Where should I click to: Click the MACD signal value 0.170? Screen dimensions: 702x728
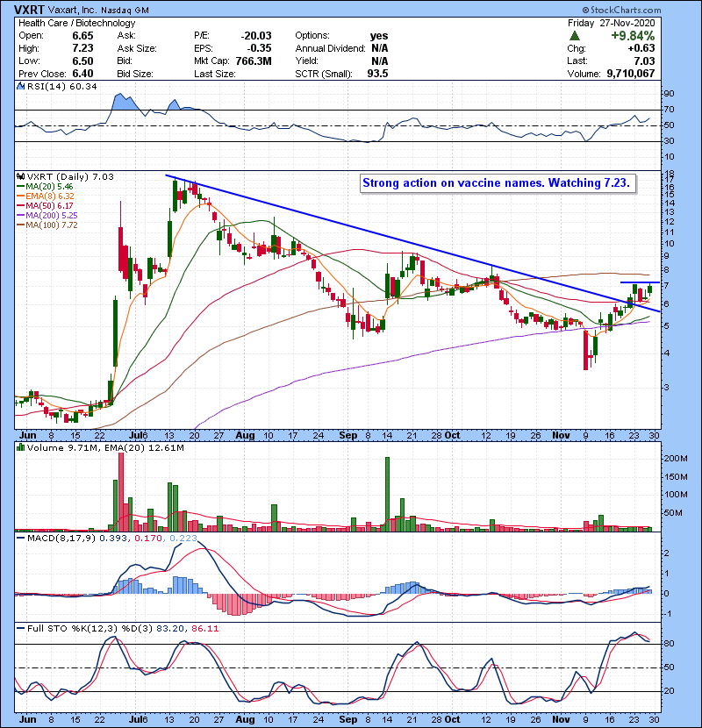148,539
